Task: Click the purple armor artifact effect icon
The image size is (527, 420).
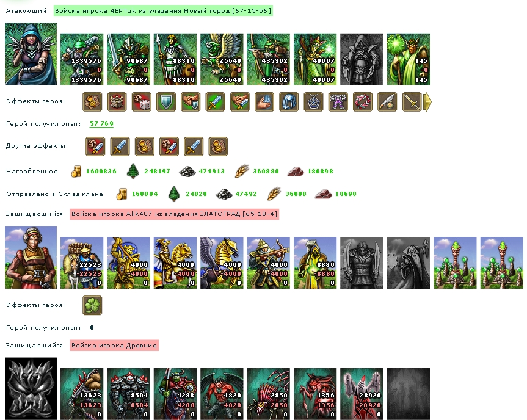Action: [x=338, y=102]
